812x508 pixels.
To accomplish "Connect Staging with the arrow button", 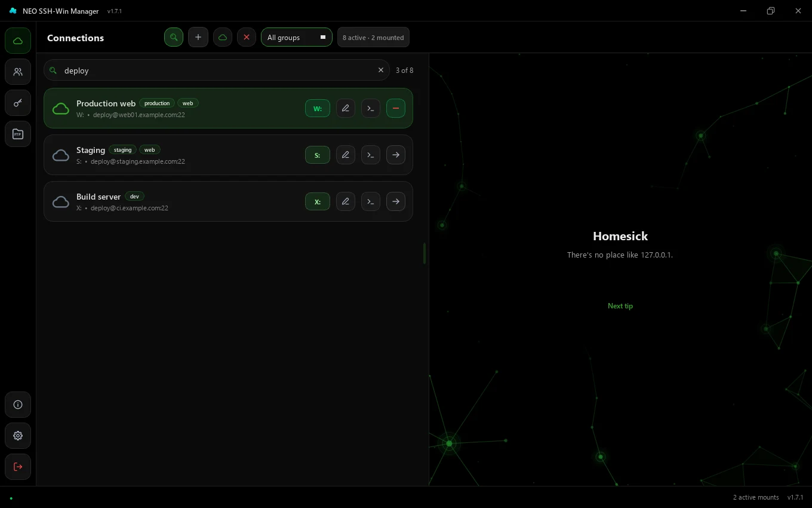I will 396,155.
